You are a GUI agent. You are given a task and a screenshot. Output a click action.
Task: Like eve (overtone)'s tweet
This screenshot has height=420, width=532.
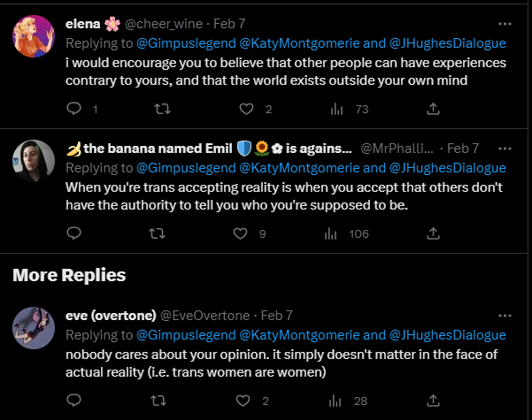pyautogui.click(x=242, y=401)
